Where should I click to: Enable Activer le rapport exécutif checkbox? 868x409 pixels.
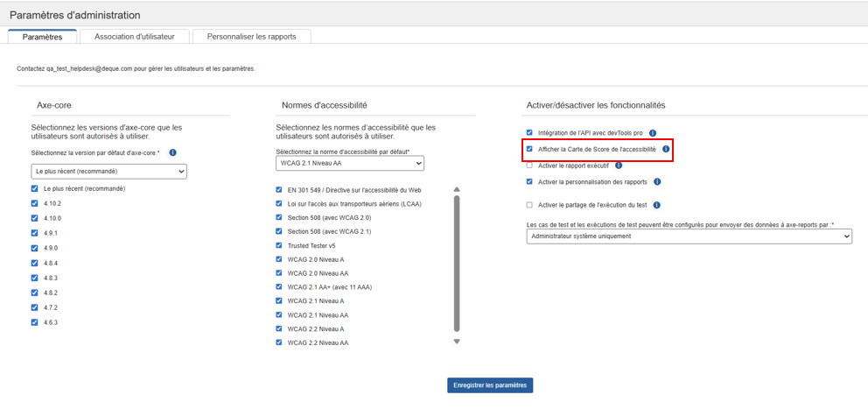[x=529, y=166]
